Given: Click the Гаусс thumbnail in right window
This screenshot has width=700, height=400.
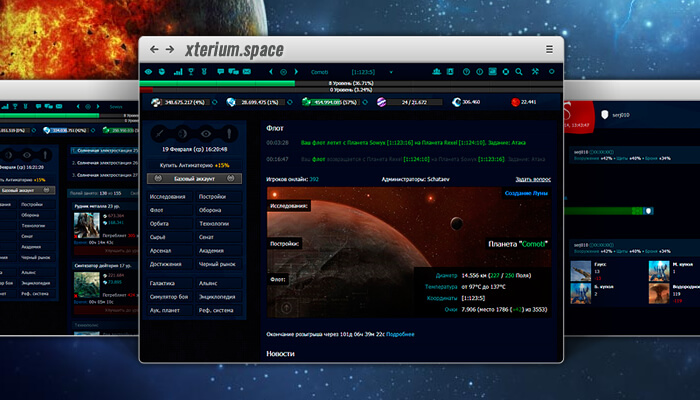Looking at the screenshot, I should coord(581,271).
